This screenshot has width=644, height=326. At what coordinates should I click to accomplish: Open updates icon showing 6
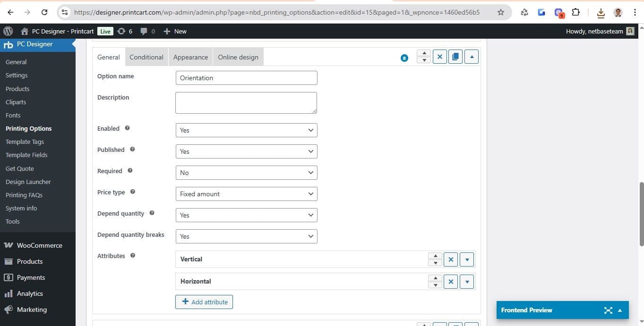click(x=125, y=31)
